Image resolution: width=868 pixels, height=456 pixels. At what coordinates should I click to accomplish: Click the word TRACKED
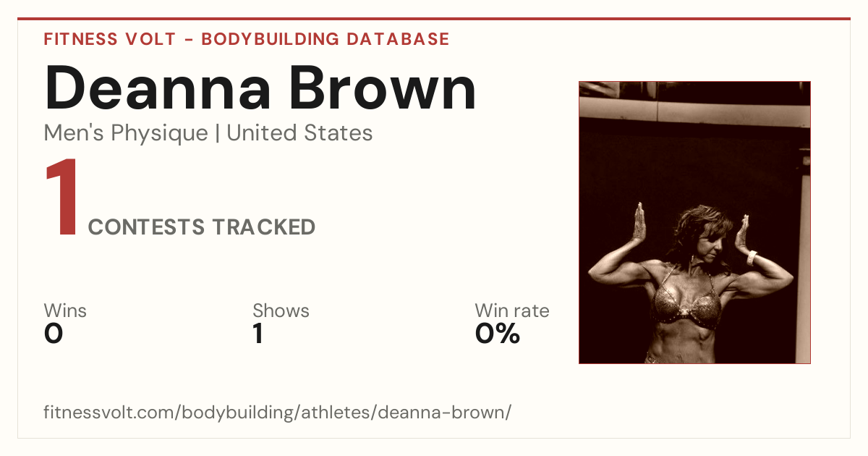click(x=263, y=227)
